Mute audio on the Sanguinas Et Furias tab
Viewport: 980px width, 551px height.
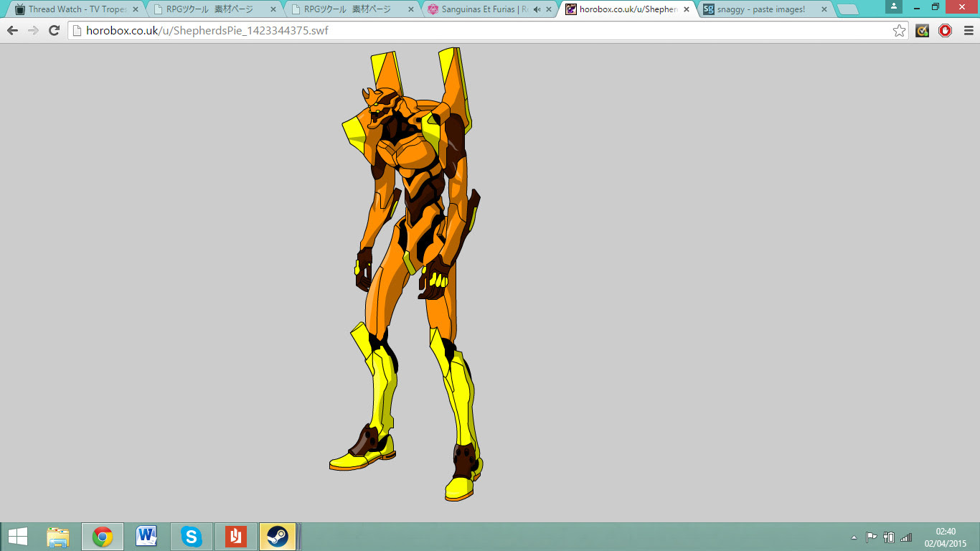click(x=537, y=9)
